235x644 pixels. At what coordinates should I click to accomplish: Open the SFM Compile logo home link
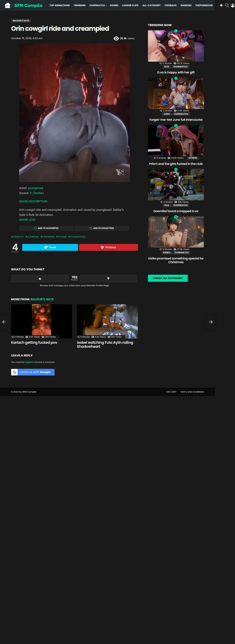pyautogui.click(x=24, y=5)
